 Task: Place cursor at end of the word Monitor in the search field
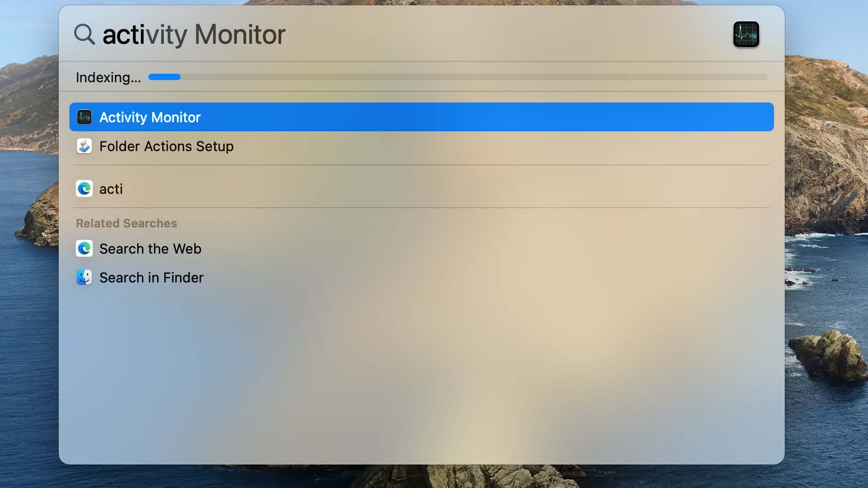[x=286, y=35]
